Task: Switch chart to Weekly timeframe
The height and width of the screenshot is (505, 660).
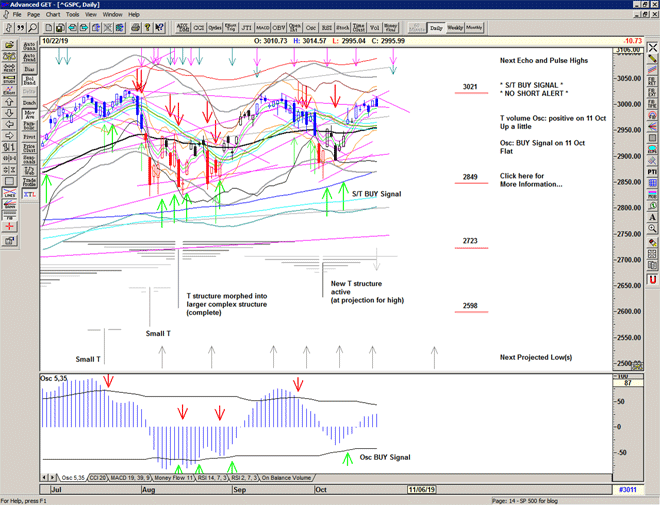Action: 455,28
